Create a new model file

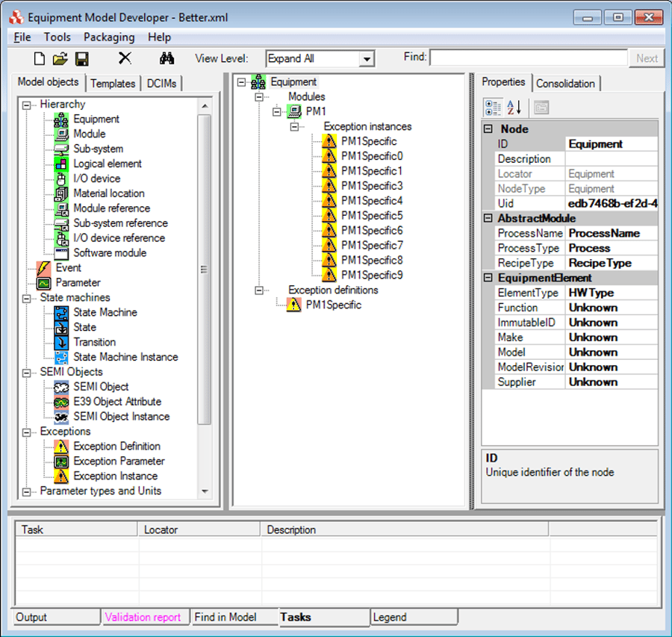(x=39, y=58)
